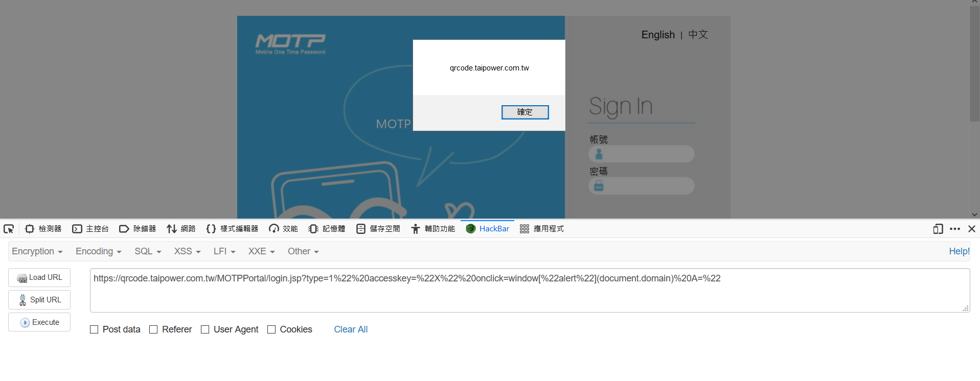Open the XSS dropdown menu
This screenshot has height=381, width=980.
coord(187,251)
